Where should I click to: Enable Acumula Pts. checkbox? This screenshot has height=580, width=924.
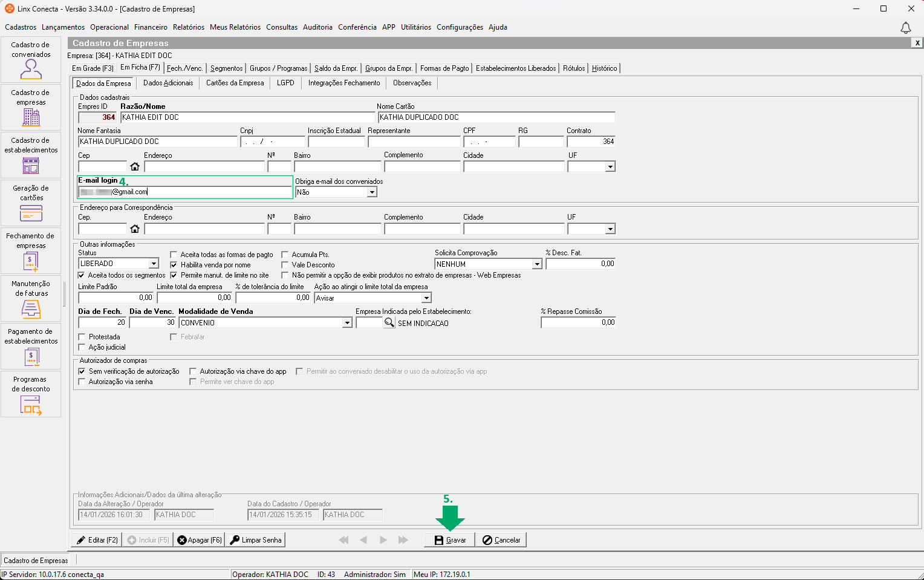click(x=285, y=255)
